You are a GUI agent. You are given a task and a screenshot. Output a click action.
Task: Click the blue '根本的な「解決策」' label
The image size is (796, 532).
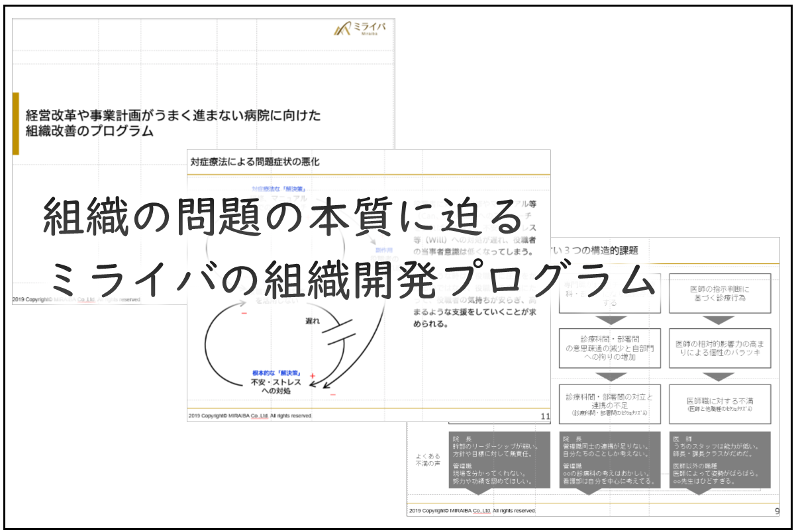coord(276,373)
